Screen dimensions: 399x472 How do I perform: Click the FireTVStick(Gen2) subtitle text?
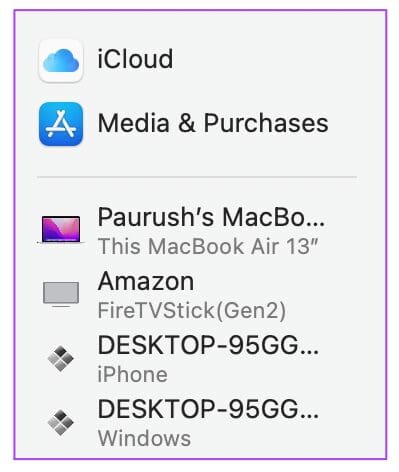point(192,310)
